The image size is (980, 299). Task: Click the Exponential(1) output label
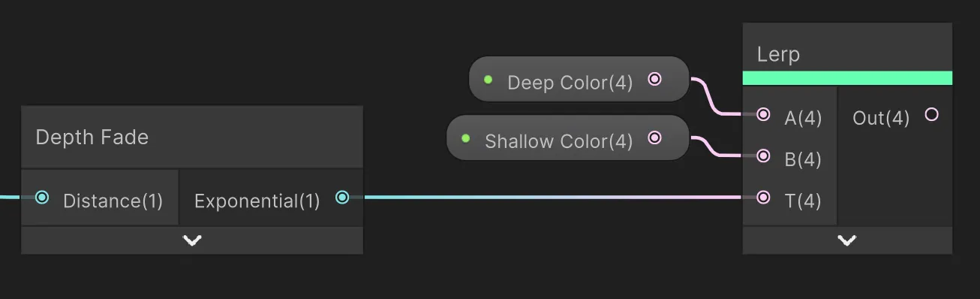click(x=257, y=201)
